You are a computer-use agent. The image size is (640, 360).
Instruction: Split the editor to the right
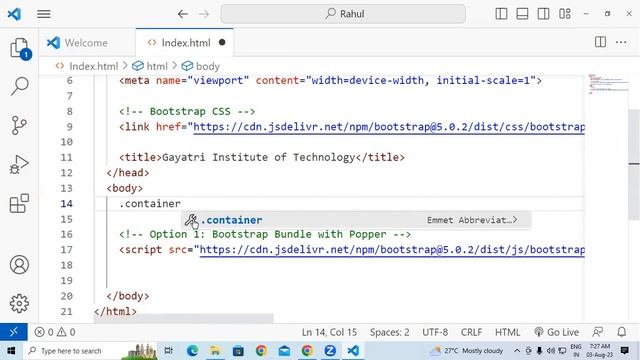click(600, 42)
